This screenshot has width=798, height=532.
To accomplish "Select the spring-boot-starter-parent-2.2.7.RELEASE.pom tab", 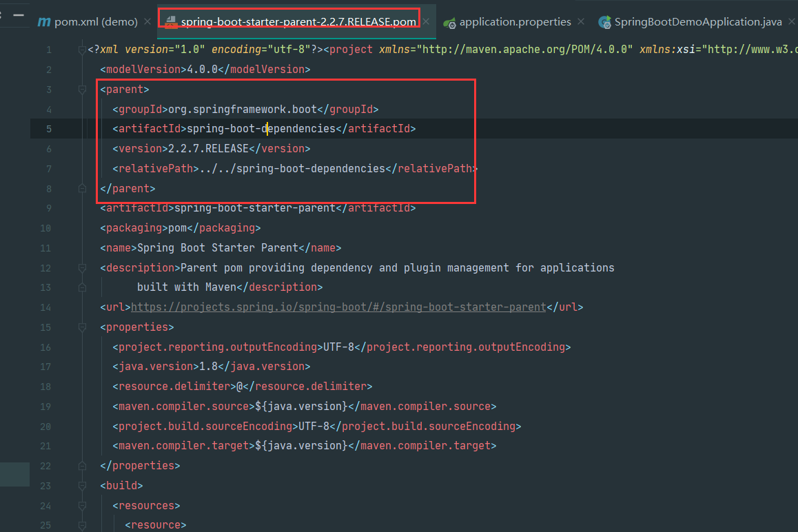I will tap(298, 22).
